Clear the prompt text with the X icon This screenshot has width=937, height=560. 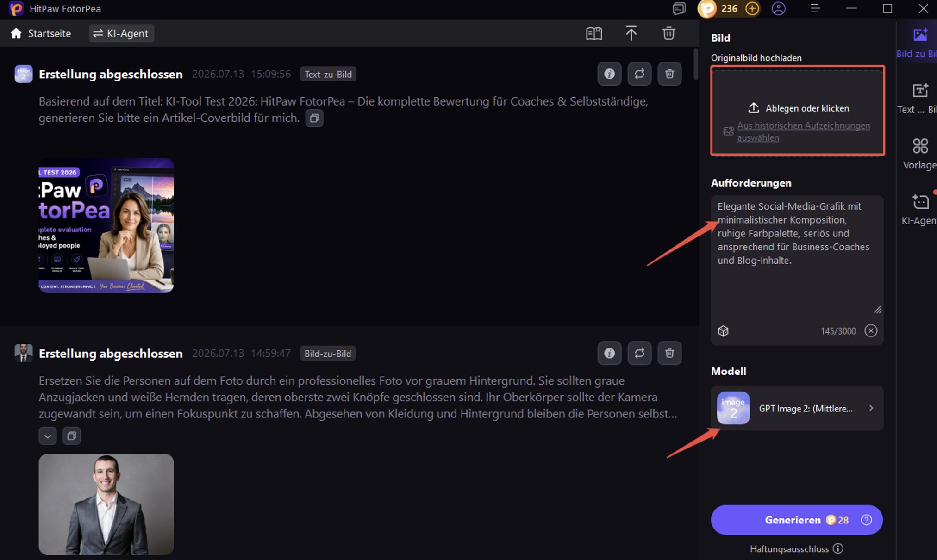point(871,331)
